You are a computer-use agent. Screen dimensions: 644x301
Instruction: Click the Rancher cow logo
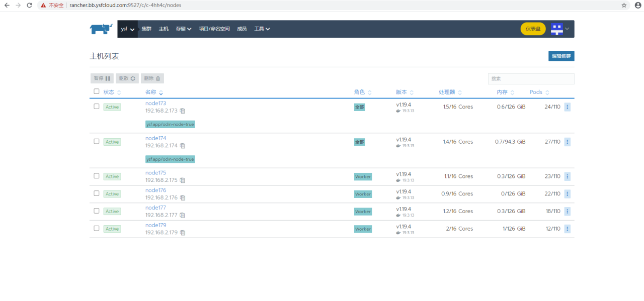tap(101, 29)
